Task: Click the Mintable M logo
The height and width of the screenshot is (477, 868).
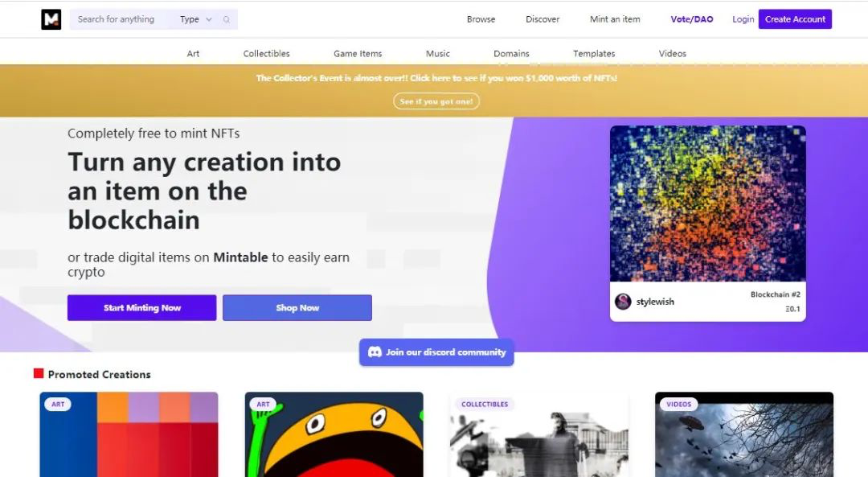Action: tap(51, 19)
